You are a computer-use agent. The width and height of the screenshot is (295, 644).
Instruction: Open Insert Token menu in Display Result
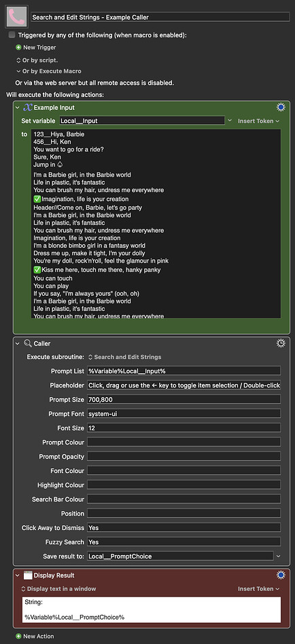[x=259, y=589]
